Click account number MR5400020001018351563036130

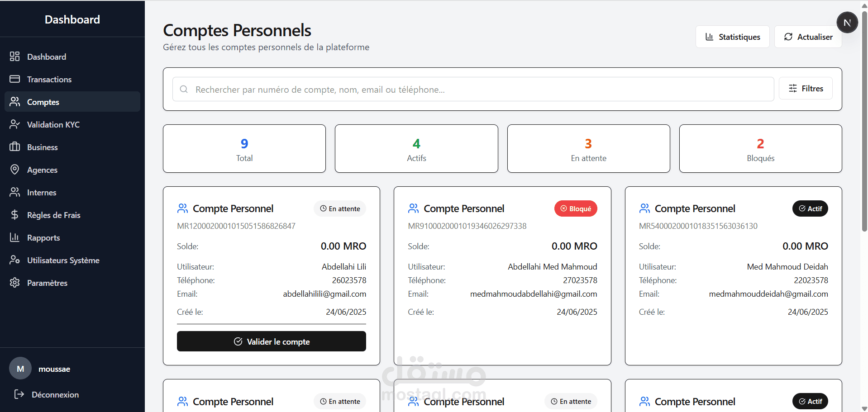point(698,226)
